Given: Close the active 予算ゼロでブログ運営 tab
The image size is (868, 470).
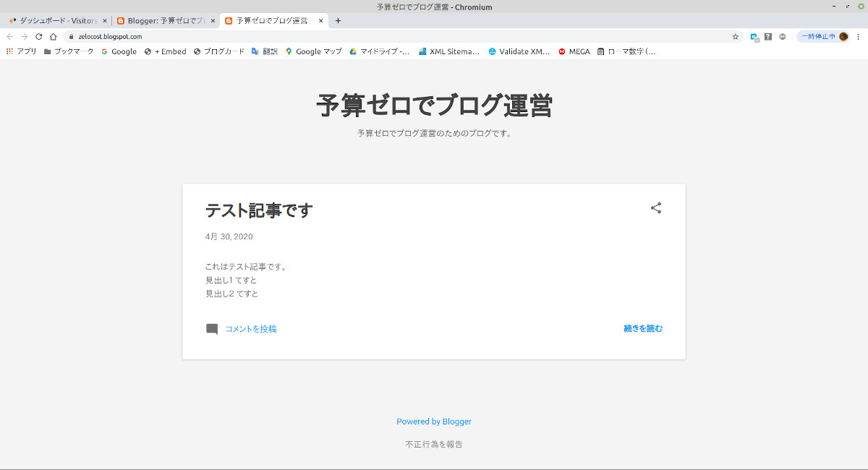Looking at the screenshot, I should (x=321, y=21).
